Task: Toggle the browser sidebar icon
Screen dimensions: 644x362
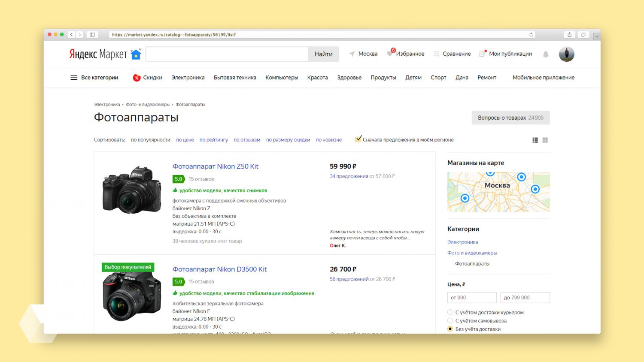Action: tap(92, 35)
